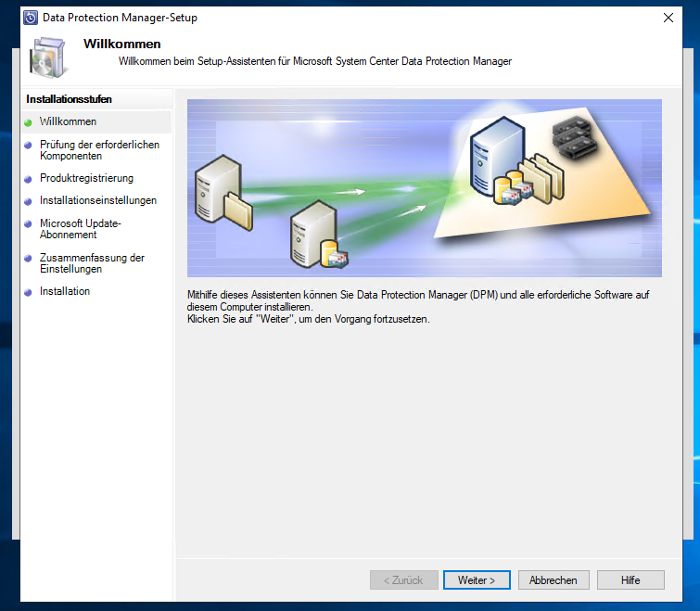
Task: Click the text 'Klicken Sie auf "Weiter"...'
Action: pos(308,319)
